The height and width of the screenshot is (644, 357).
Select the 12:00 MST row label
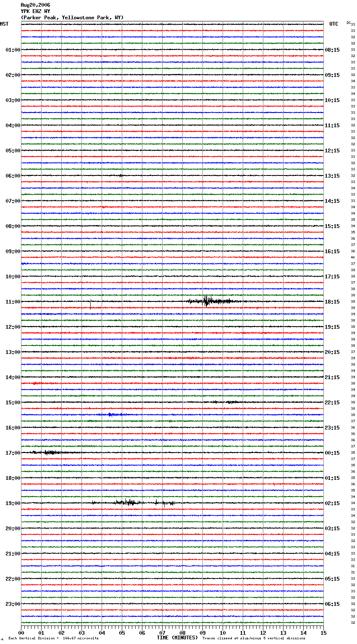click(13, 327)
